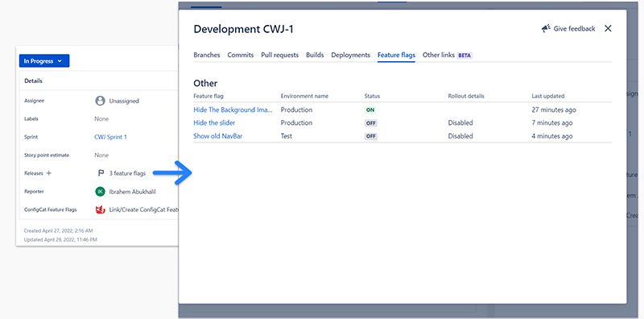Switch to the Commits tab

(x=241, y=55)
